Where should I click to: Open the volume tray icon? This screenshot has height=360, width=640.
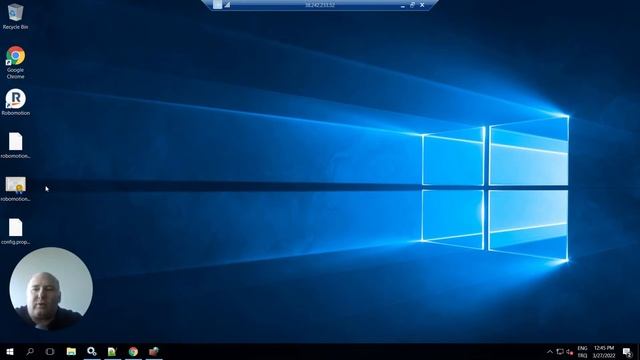570,352
